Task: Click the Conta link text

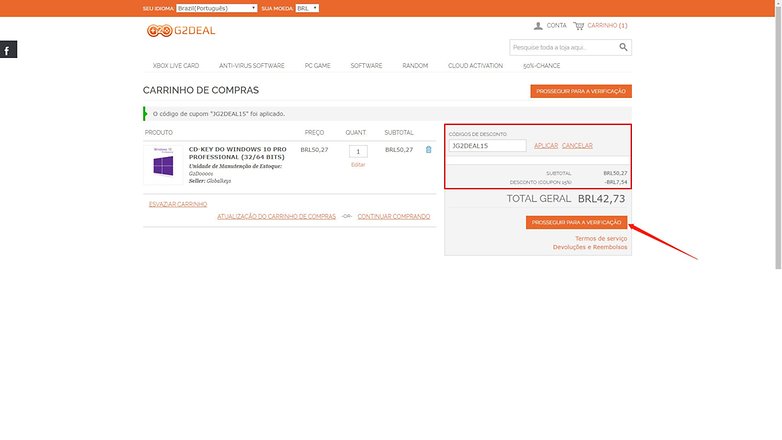Action: pyautogui.click(x=557, y=25)
